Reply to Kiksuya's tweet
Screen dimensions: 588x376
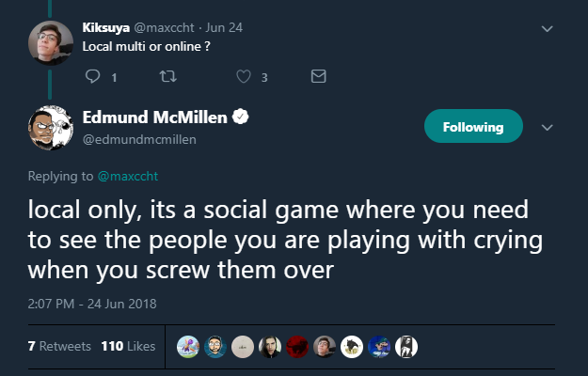(92, 77)
